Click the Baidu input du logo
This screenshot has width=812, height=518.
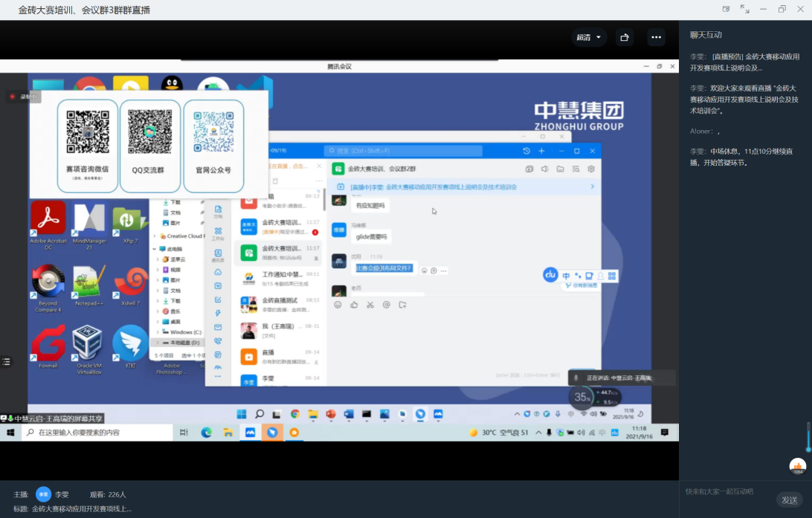(550, 275)
